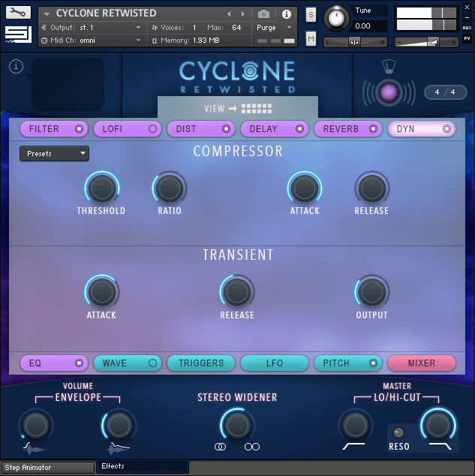Go to next instrument with right arrow
The width and height of the screenshot is (475, 476).
242,14
